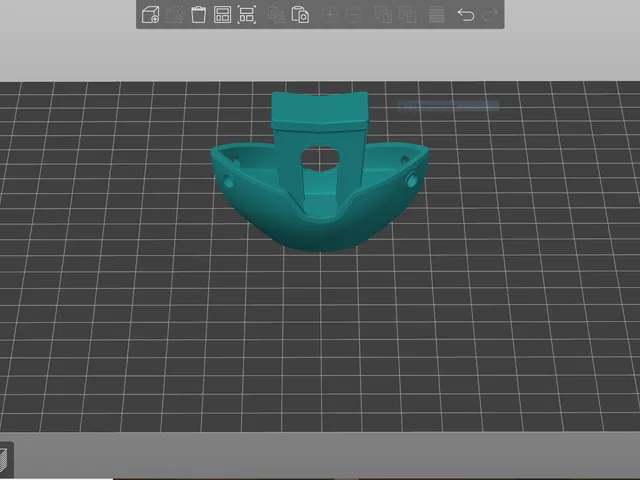640x480 pixels.
Task: Paste from clipboard icon in toolbar
Action: pos(300,15)
